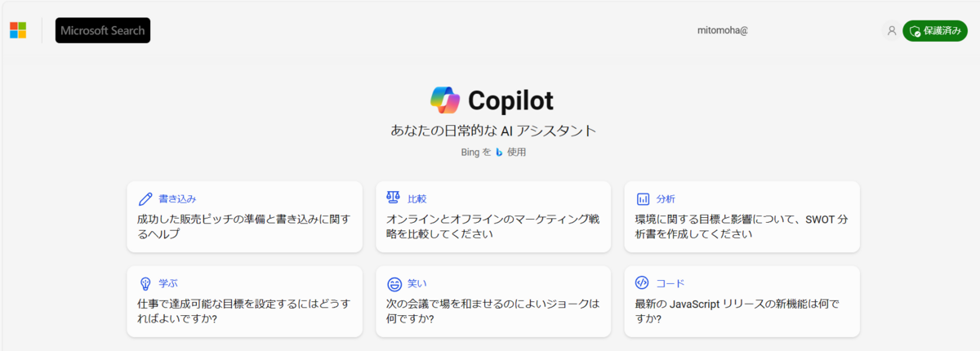Click the bar chart icon for 分析
Viewport: 980px width, 351px height.
643,198
